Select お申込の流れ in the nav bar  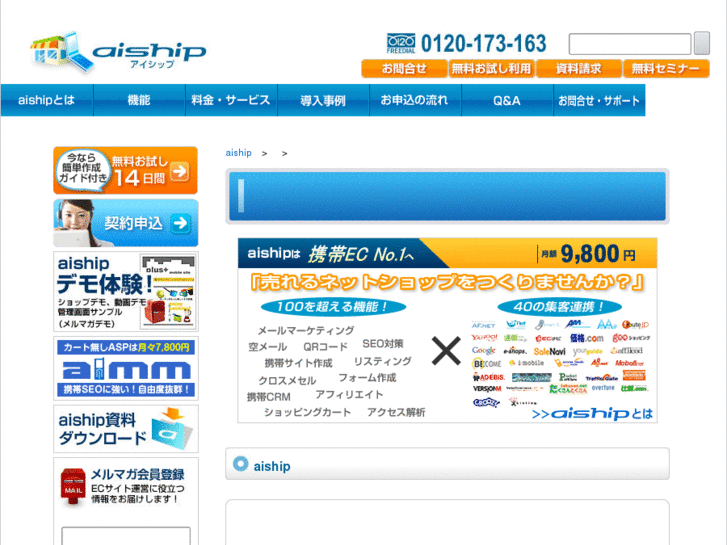pyautogui.click(x=415, y=100)
